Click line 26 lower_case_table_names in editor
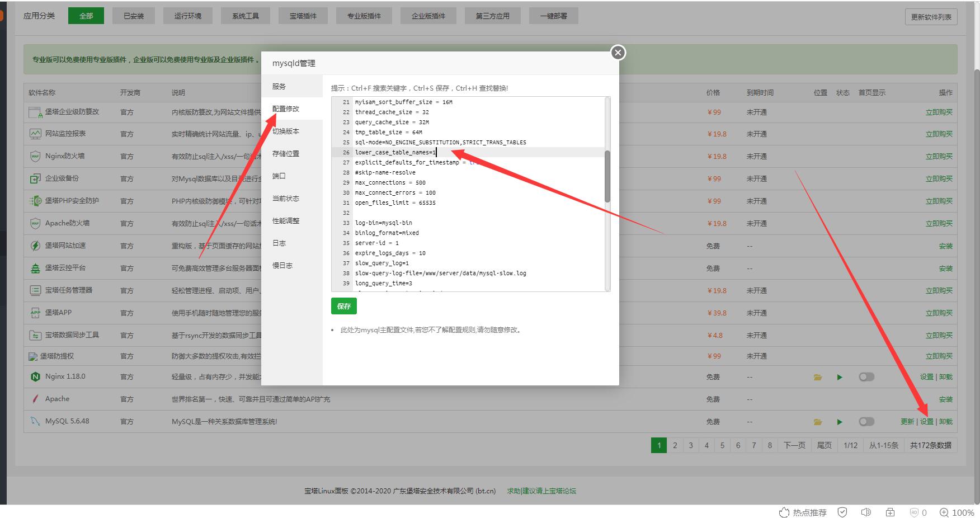Image resolution: width=980 pixels, height=518 pixels. [395, 152]
